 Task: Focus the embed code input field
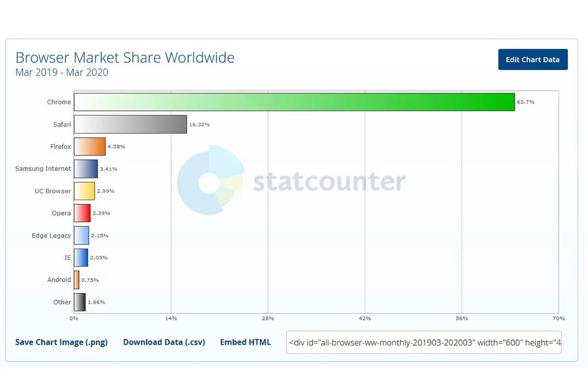point(424,342)
